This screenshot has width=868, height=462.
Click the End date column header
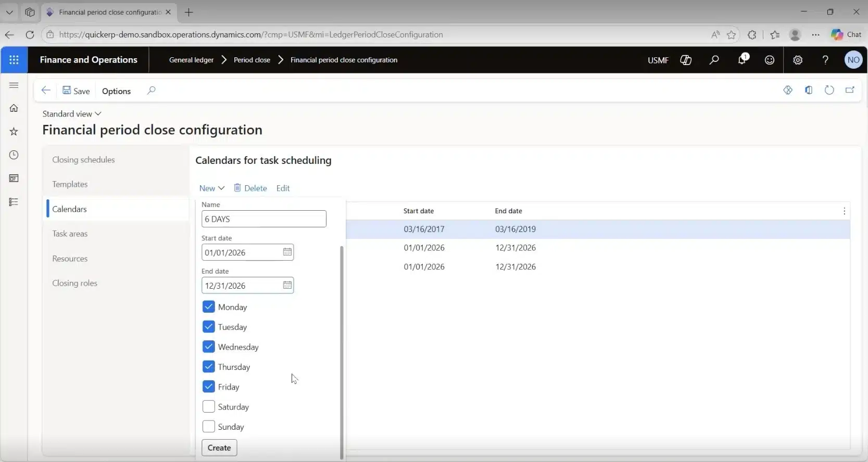coord(508,211)
